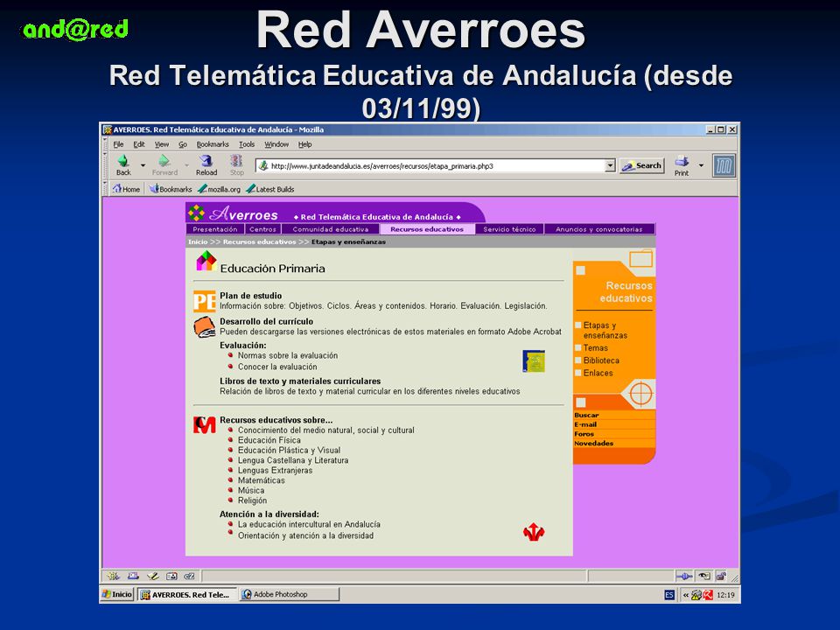Screen dimensions: 840x630
Task: Click the security padlock icon in status bar
Action: click(721, 577)
